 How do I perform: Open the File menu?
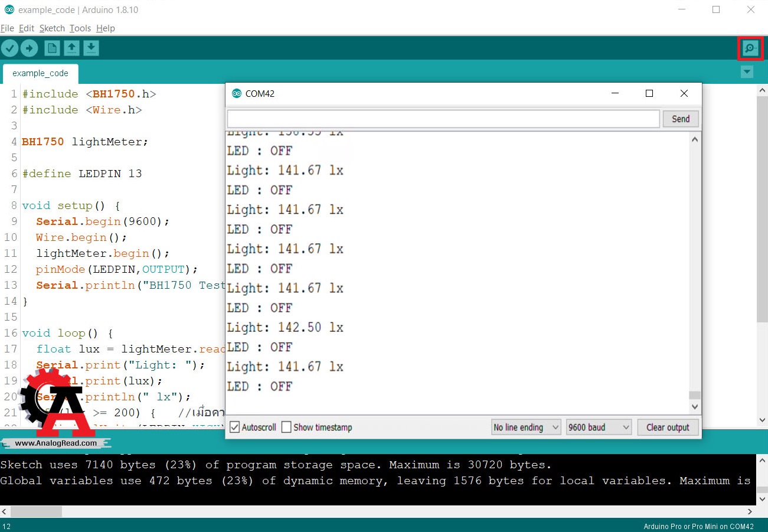(7, 28)
